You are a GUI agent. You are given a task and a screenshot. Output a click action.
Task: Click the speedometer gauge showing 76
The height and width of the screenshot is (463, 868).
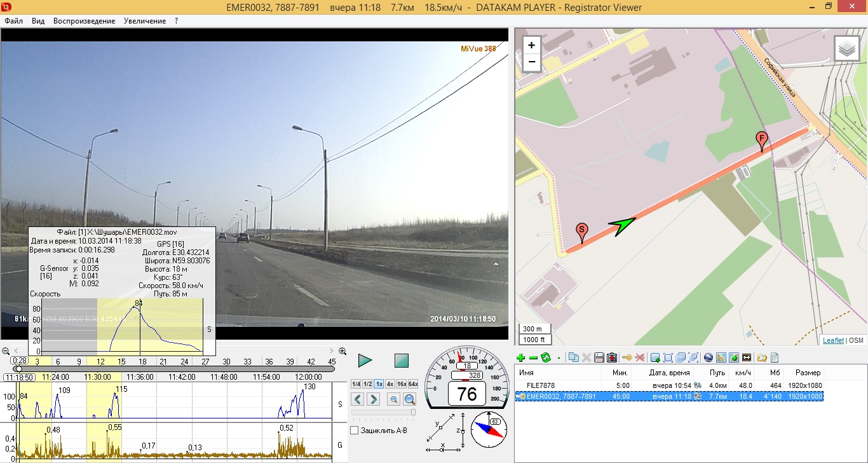click(x=467, y=378)
